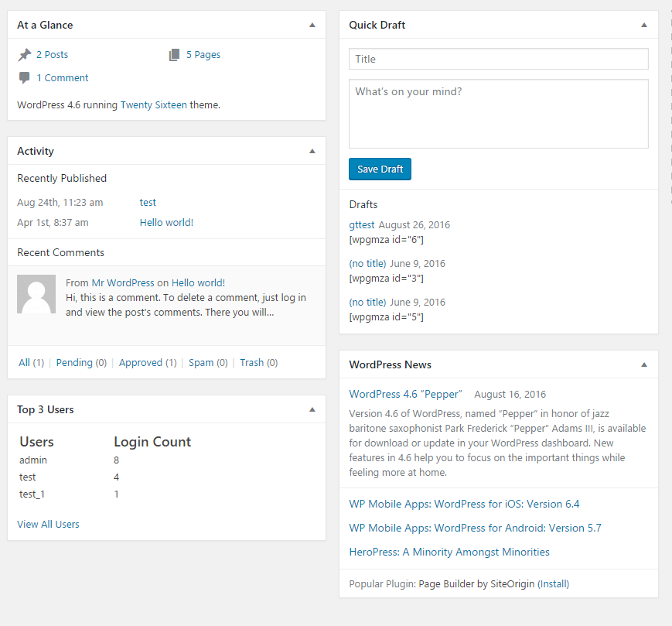Collapse the At a Glance widget
Screen dimensions: 672x626
pos(312,24)
